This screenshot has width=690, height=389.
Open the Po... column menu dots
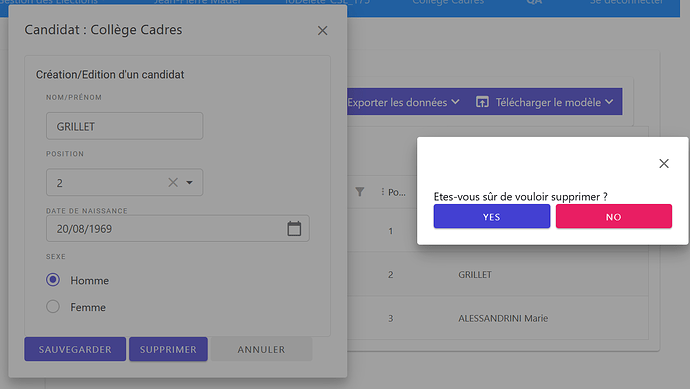382,192
